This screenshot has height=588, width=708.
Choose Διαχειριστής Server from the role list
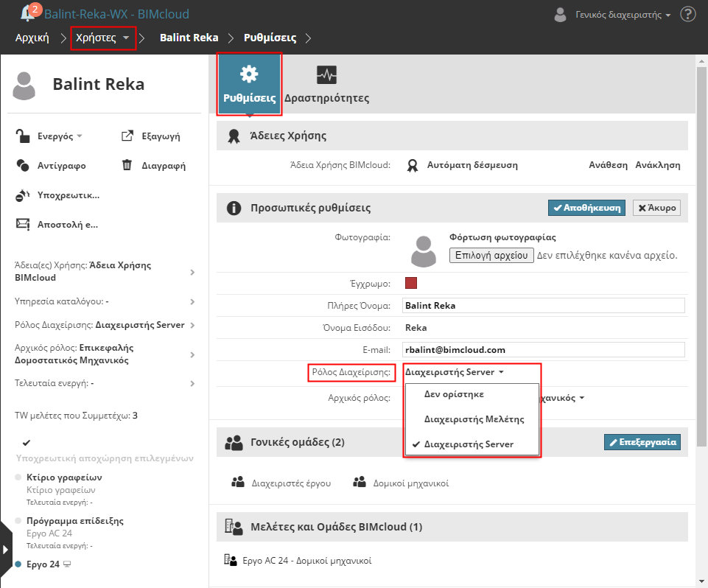pos(472,444)
